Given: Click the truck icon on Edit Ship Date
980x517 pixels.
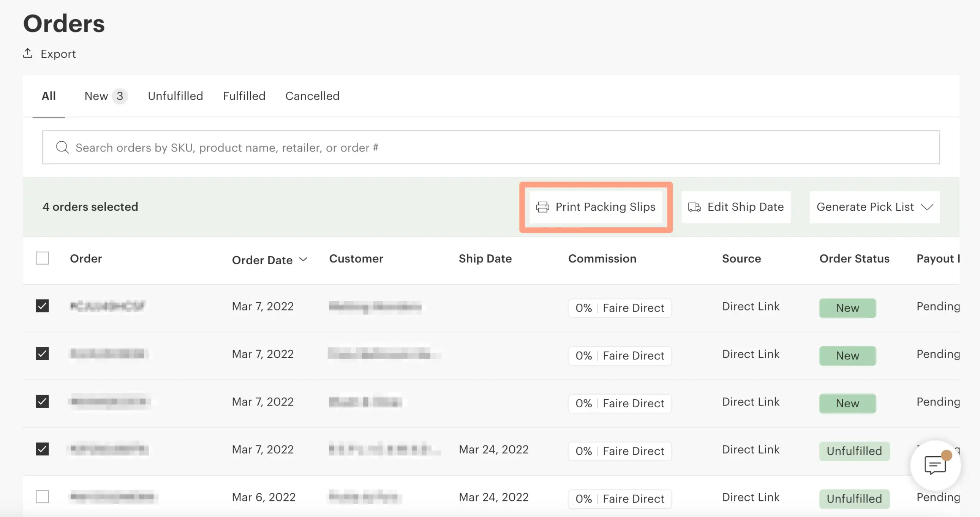Looking at the screenshot, I should 694,207.
